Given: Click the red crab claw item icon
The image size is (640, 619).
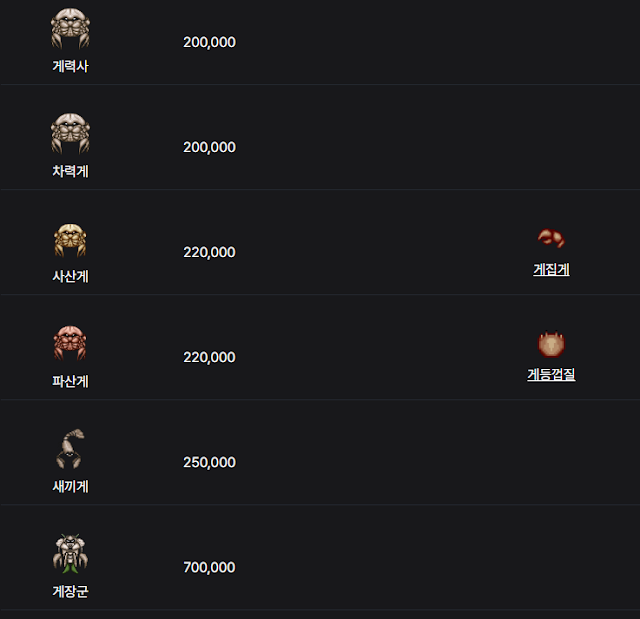Looking at the screenshot, I should (x=551, y=238).
